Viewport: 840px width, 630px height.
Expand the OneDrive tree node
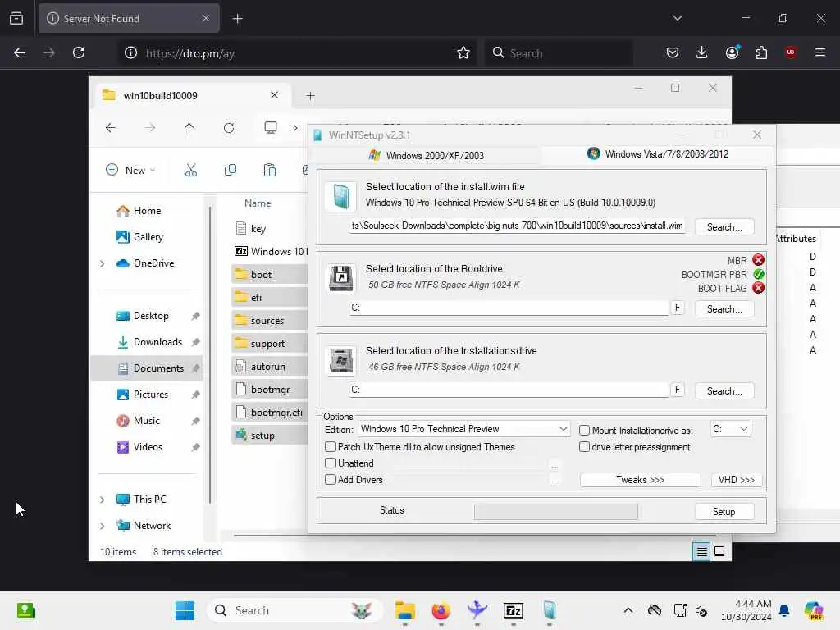(103, 263)
